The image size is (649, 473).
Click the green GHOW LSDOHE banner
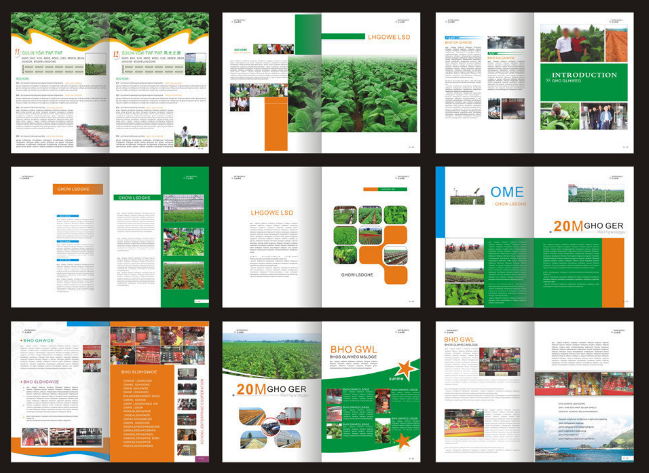click(137, 198)
